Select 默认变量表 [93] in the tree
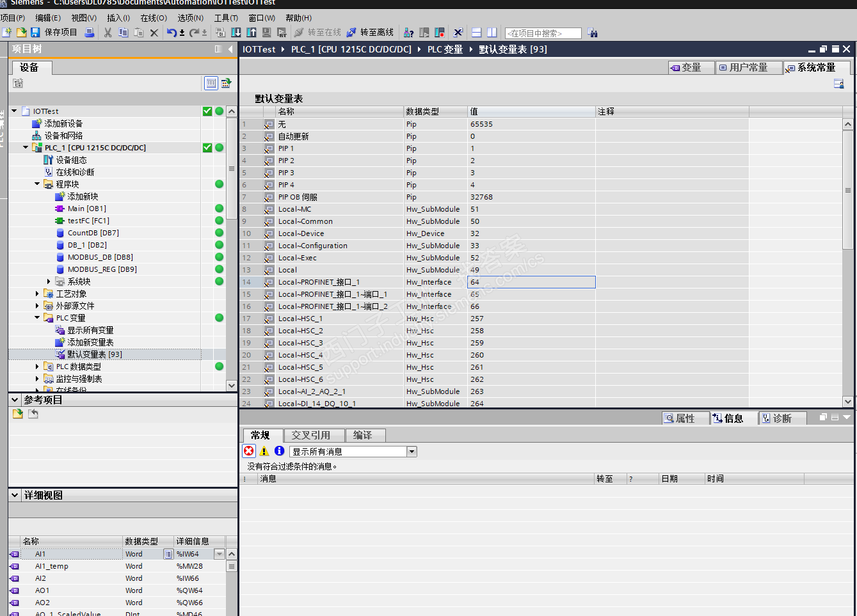 (95, 354)
